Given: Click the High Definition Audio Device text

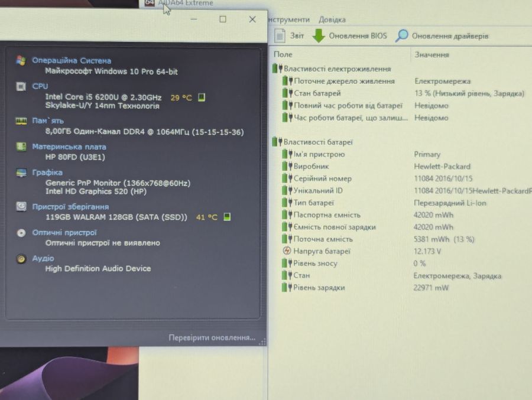Looking at the screenshot, I should [98, 268].
